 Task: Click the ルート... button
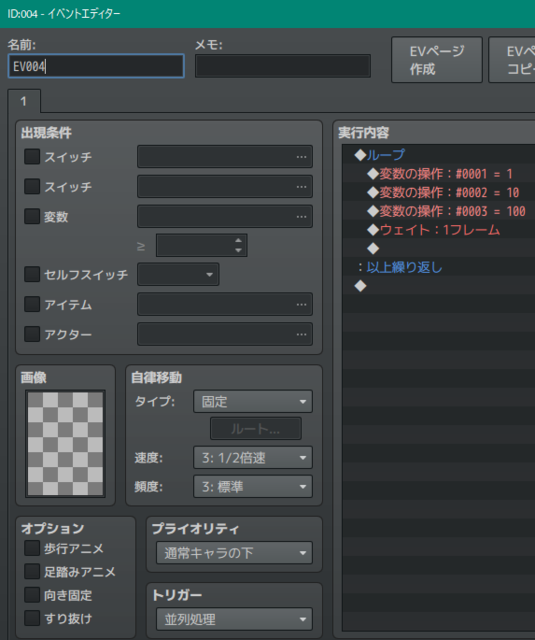pyautogui.click(x=256, y=429)
